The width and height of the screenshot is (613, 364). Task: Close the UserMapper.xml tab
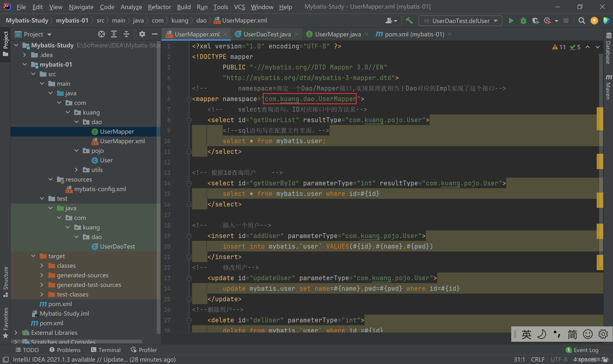pyautogui.click(x=225, y=34)
